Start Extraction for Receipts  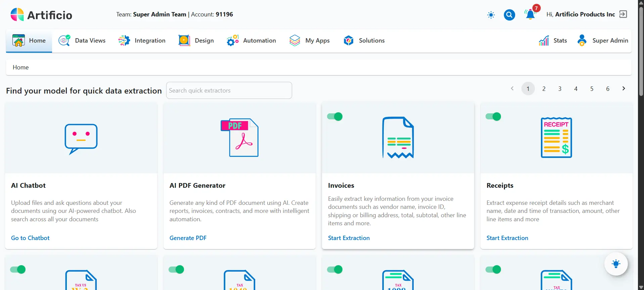click(507, 238)
